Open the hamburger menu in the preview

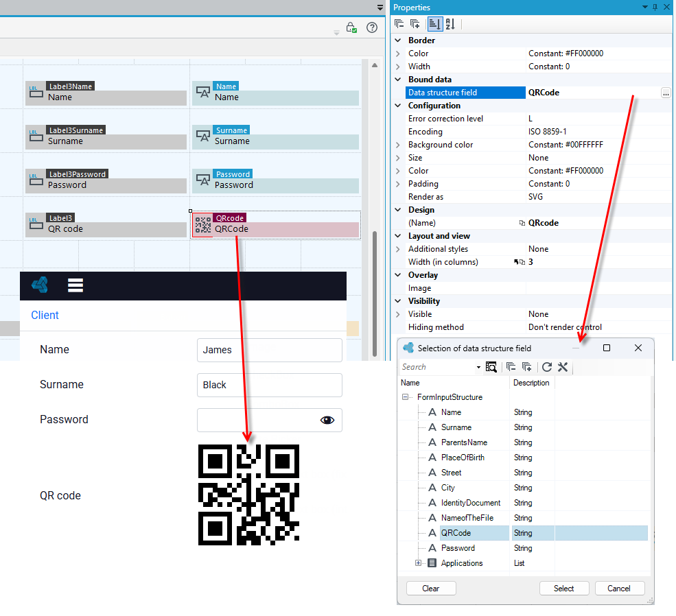[75, 285]
